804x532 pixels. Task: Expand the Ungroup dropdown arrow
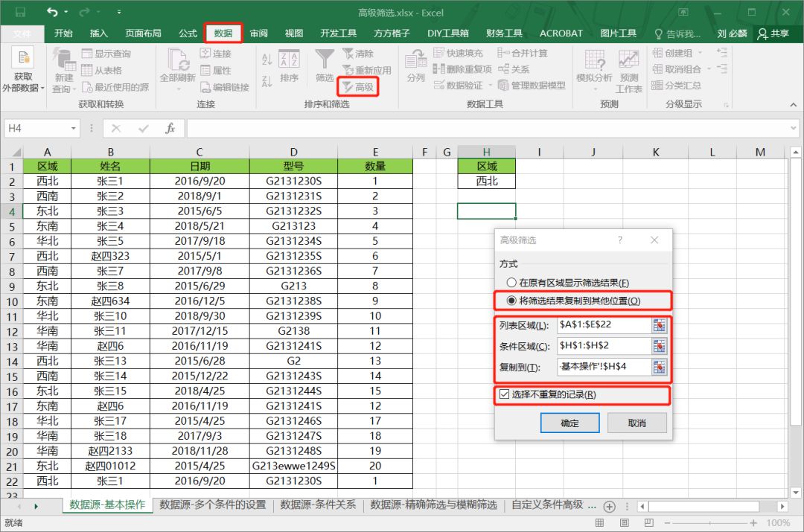(709, 68)
